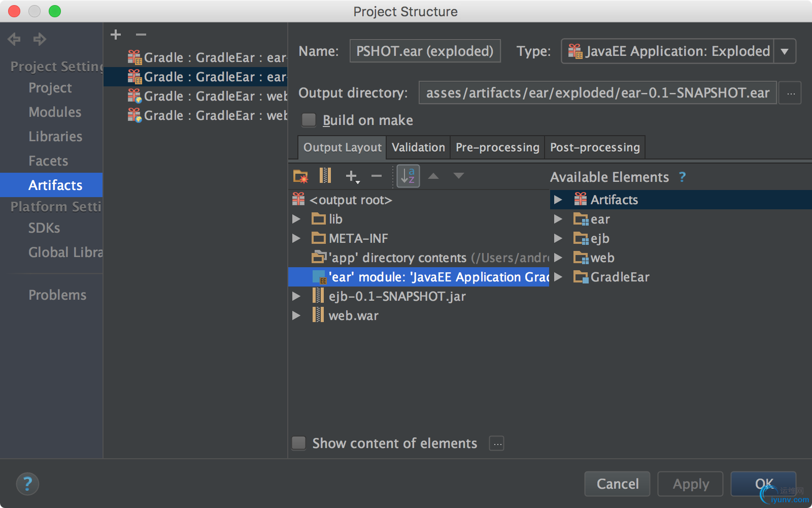Screen dimensions: 812x508
Task: Open the artifact Type dropdown
Action: click(785, 51)
